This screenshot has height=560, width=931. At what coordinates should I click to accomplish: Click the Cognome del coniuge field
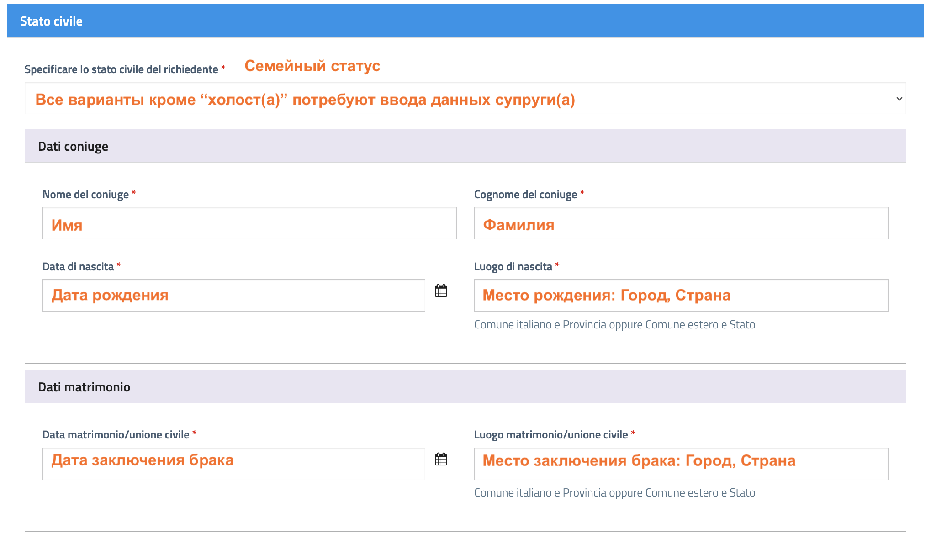click(x=681, y=223)
